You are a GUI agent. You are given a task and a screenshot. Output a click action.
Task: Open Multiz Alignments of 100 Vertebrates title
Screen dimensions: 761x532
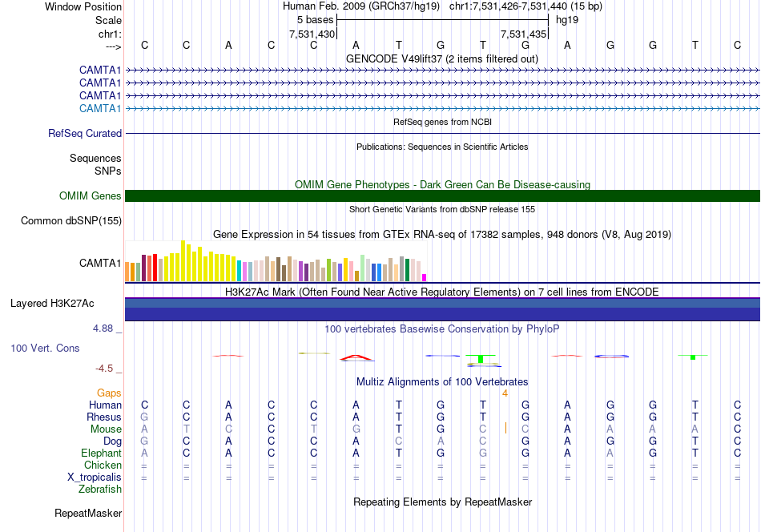[442, 381]
